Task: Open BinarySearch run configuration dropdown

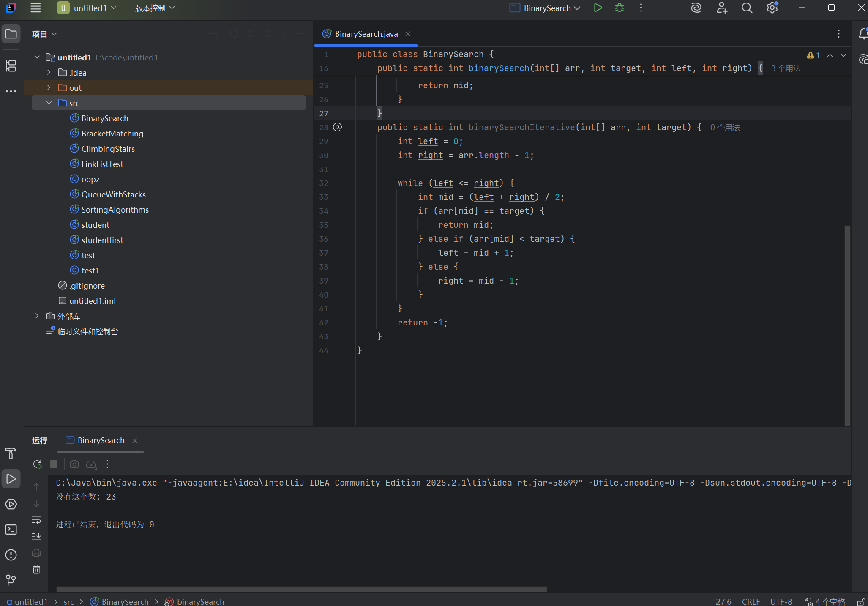Action: [545, 8]
